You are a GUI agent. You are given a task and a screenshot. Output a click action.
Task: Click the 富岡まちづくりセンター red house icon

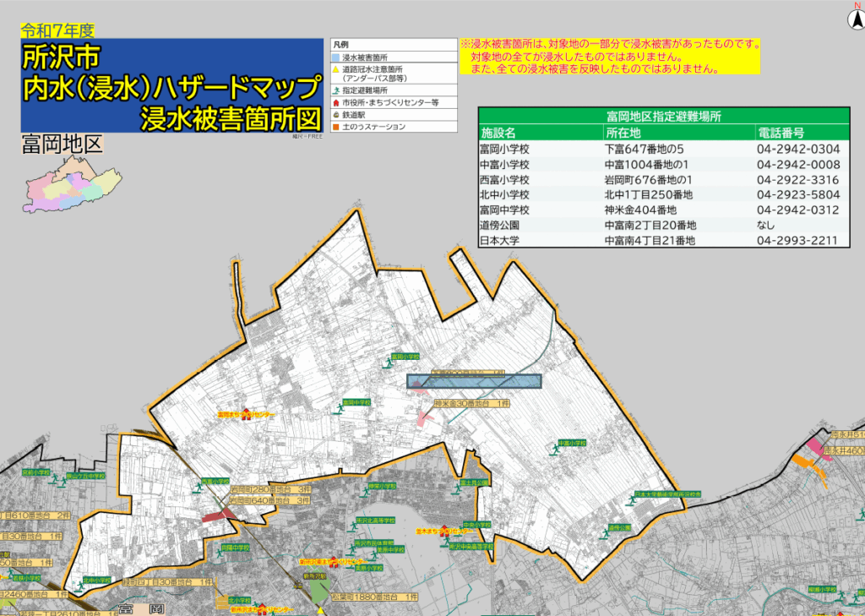[247, 415]
